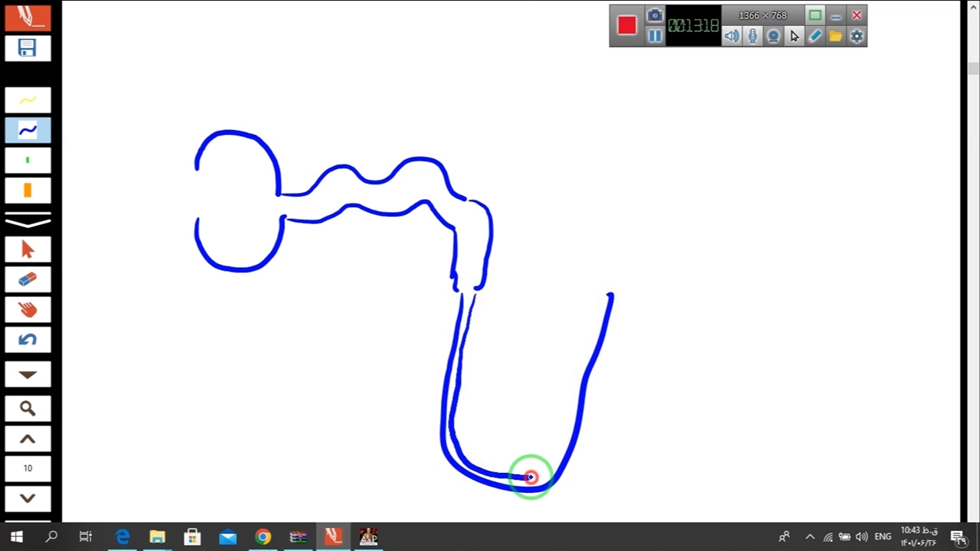Increase pen size with up chevron
This screenshot has height=551, width=980.
(28, 439)
